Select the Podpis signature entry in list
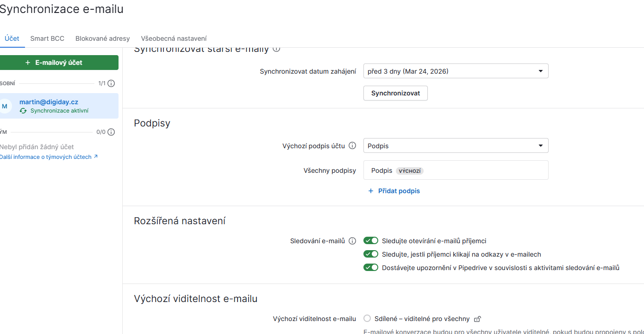This screenshot has width=644, height=334. click(382, 170)
